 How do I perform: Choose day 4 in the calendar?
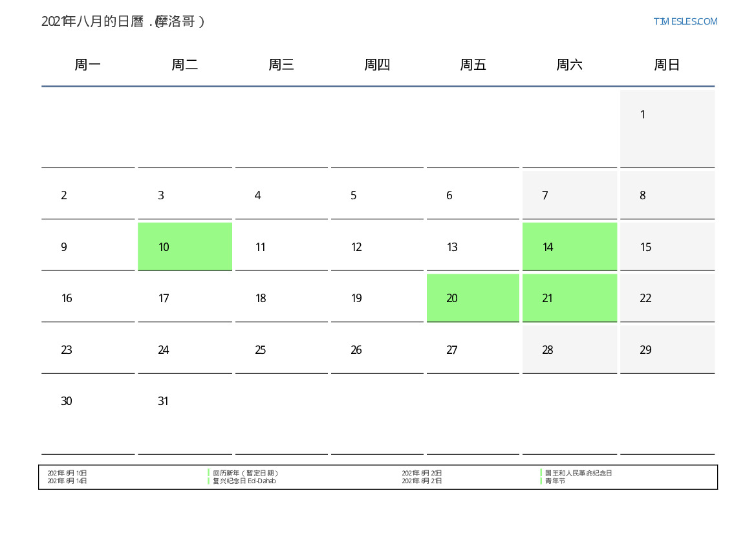click(281, 195)
